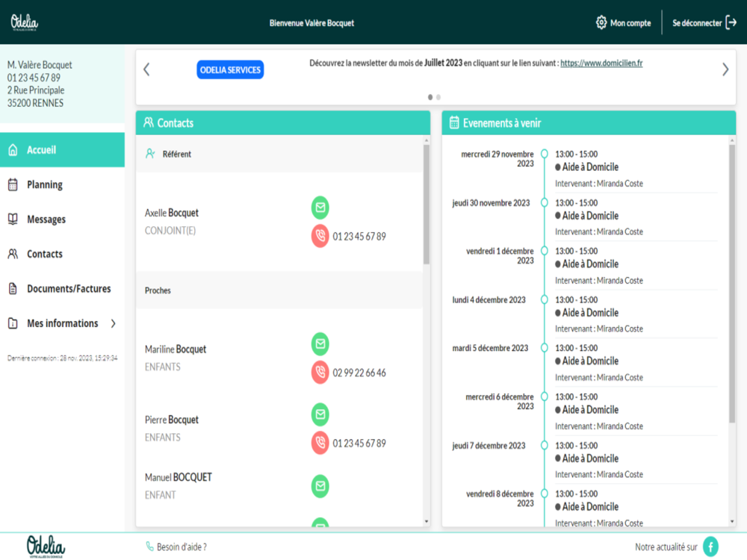Click the name Axelle Bocquet

pyautogui.click(x=172, y=213)
